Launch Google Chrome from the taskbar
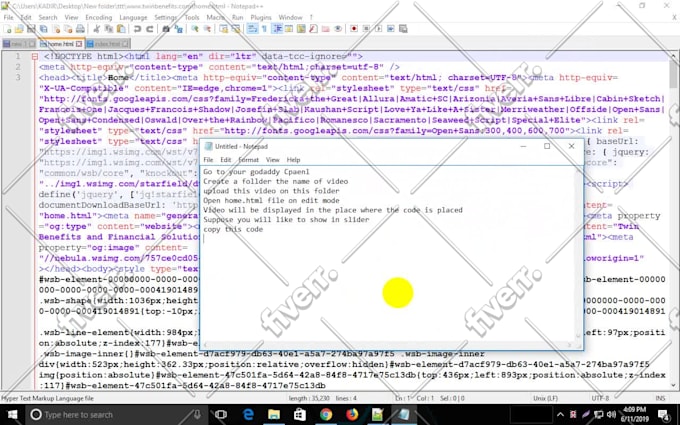This screenshot has height=425, width=680. [x=326, y=415]
